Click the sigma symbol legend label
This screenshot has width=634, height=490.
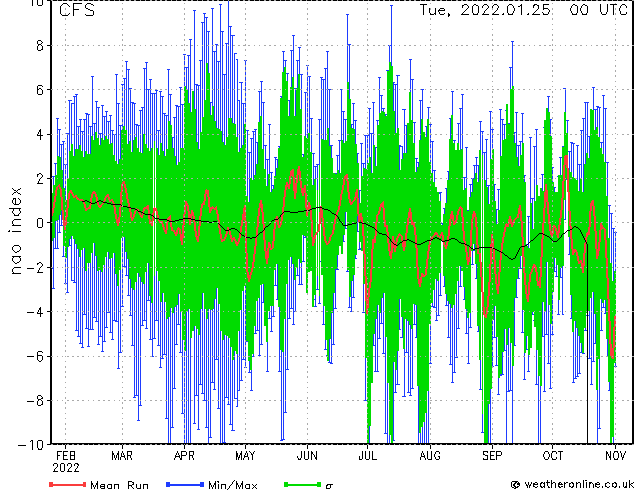pos(329,486)
